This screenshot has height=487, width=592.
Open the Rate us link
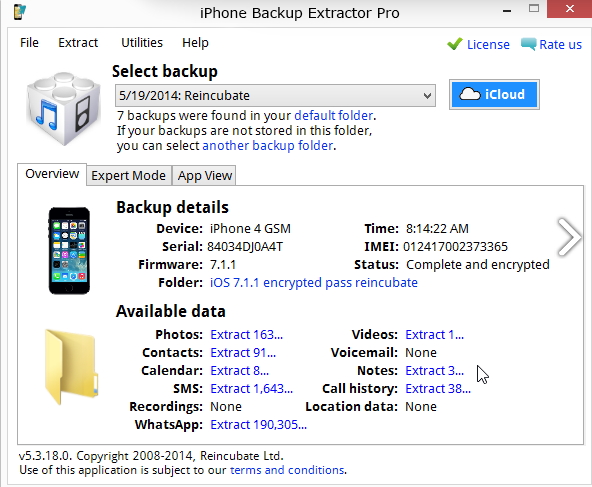560,45
